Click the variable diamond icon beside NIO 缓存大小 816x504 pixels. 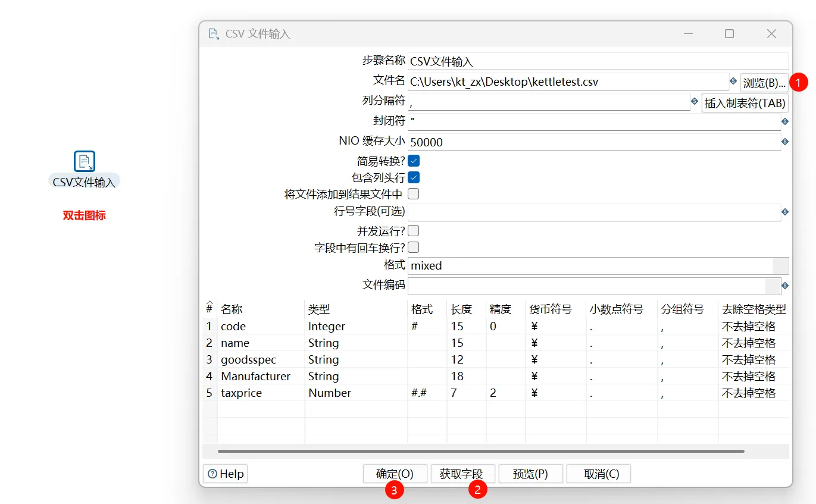coord(784,142)
